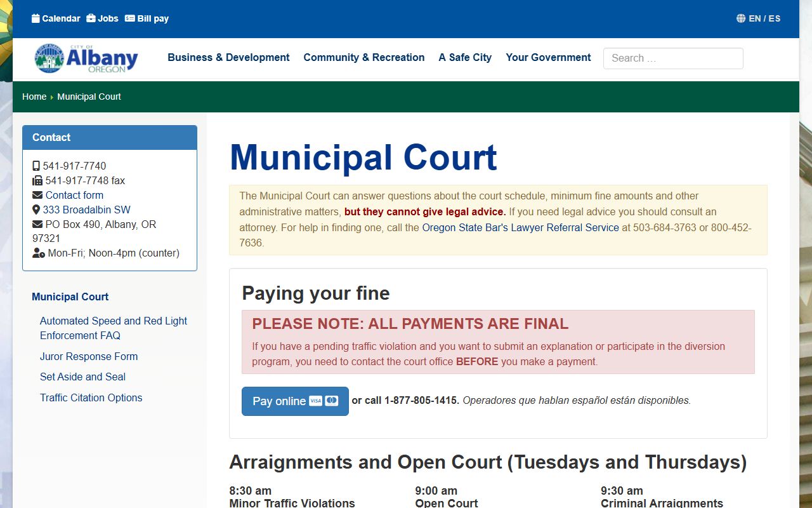812x508 pixels.
Task: Select Traffic Citation Options in sidebar
Action: point(91,398)
